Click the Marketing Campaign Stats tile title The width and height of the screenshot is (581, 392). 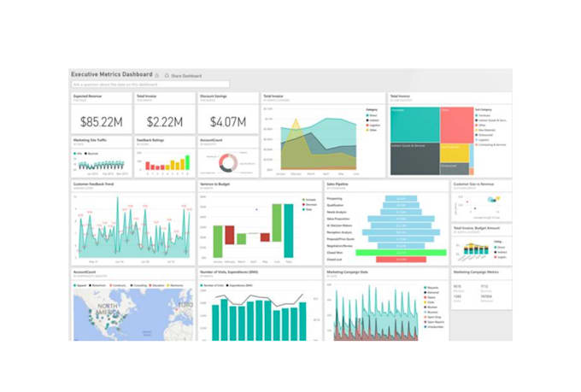tap(347, 272)
